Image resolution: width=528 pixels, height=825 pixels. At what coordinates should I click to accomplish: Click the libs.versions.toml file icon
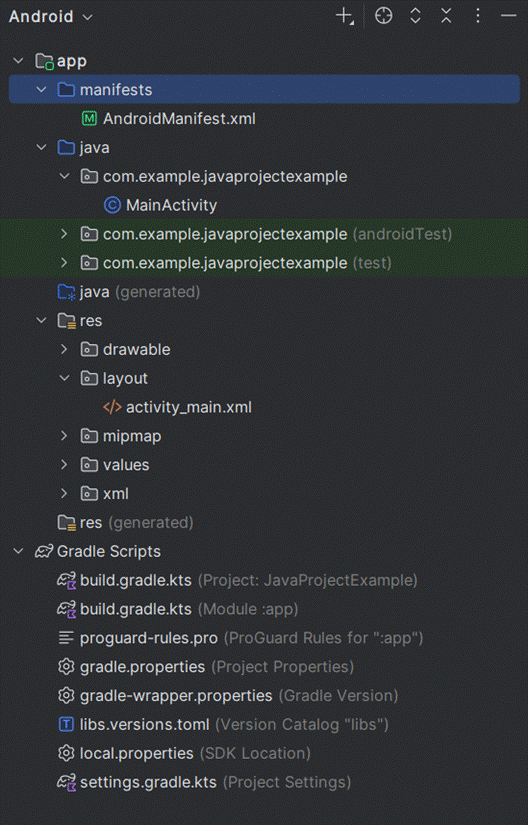click(x=66, y=725)
